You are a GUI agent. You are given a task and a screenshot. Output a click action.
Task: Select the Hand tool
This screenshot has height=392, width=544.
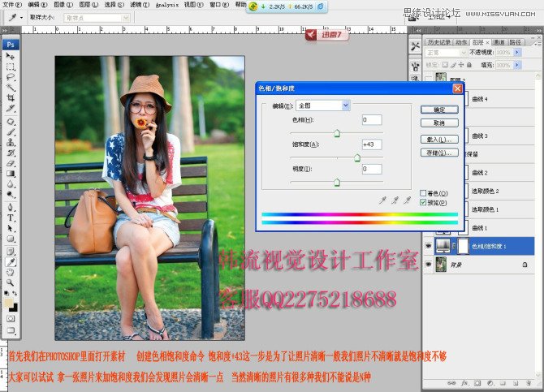coord(11,272)
